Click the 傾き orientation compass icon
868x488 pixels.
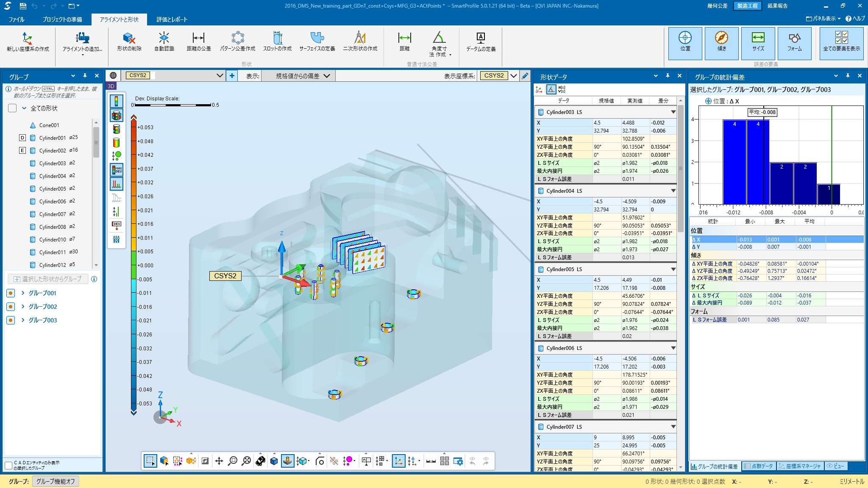click(721, 43)
